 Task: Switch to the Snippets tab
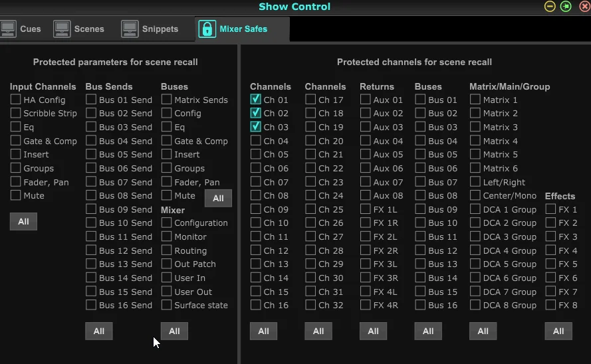click(160, 29)
